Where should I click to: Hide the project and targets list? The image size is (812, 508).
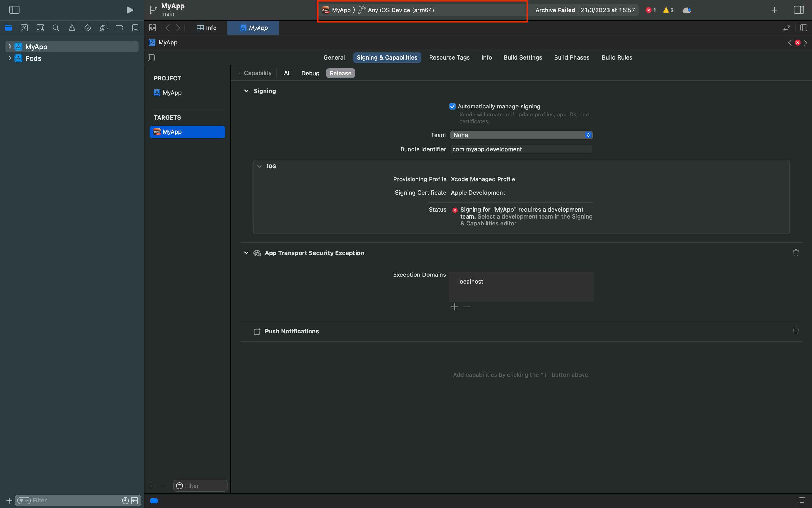point(151,58)
